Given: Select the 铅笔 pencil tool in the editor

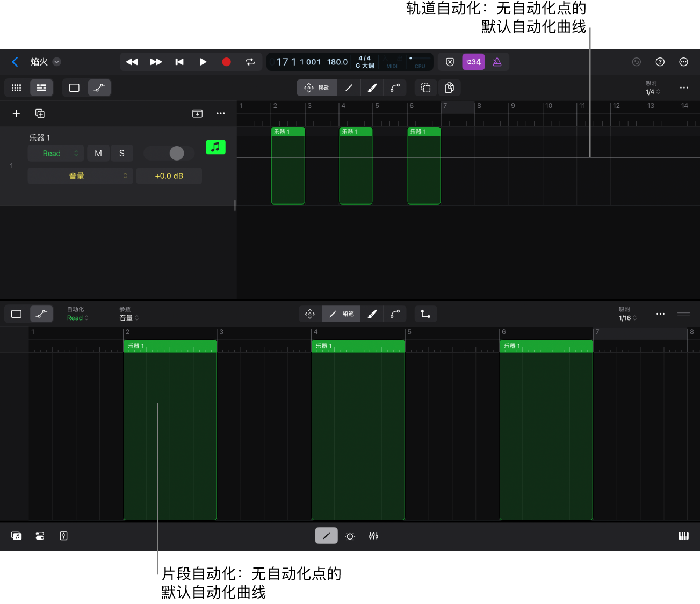Looking at the screenshot, I should (341, 314).
